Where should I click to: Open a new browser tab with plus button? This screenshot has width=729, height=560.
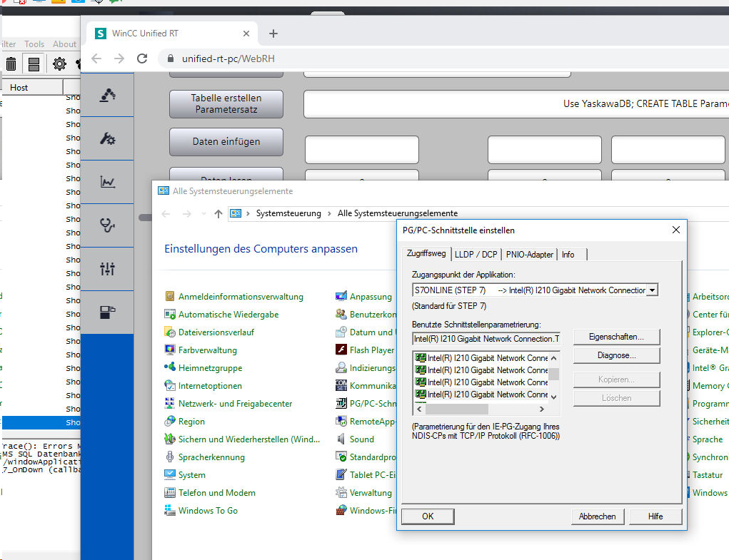(273, 34)
